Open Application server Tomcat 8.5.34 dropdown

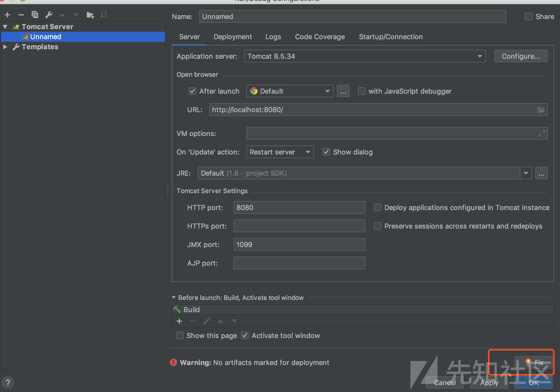365,56
